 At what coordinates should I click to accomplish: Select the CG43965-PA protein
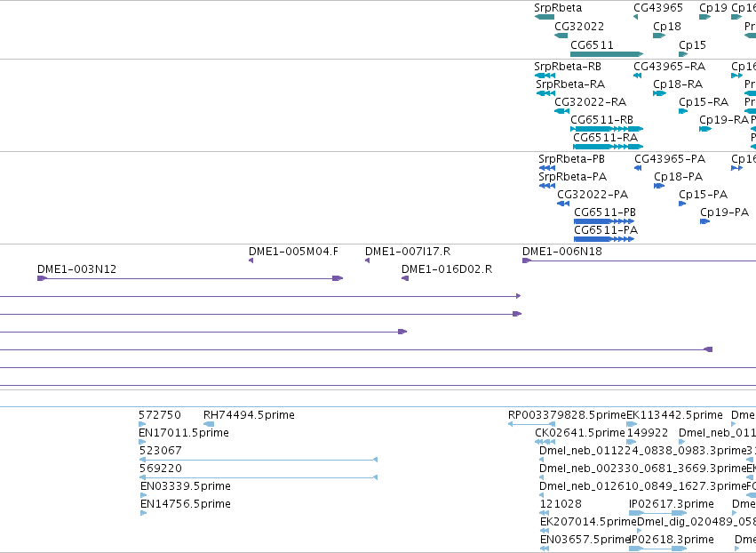(638, 168)
